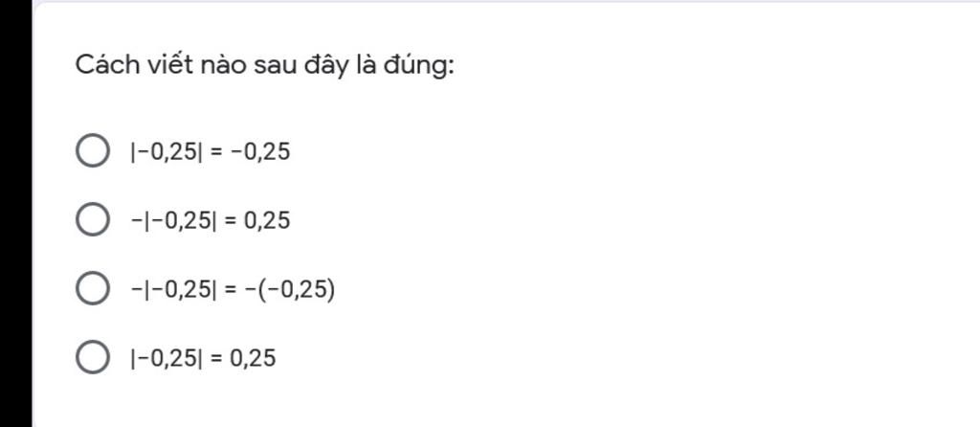The image size is (980, 427).
Task: Click '0,25' result in the last option
Action: tap(252, 358)
